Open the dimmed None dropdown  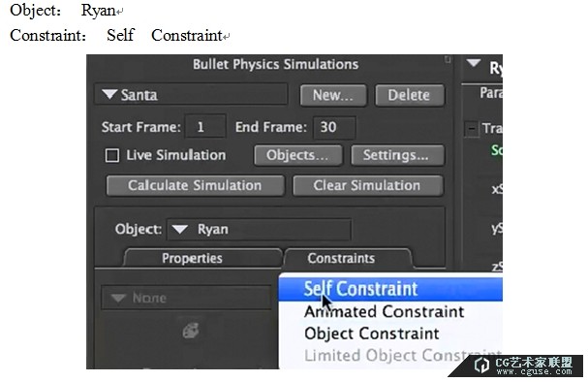tap(186, 298)
